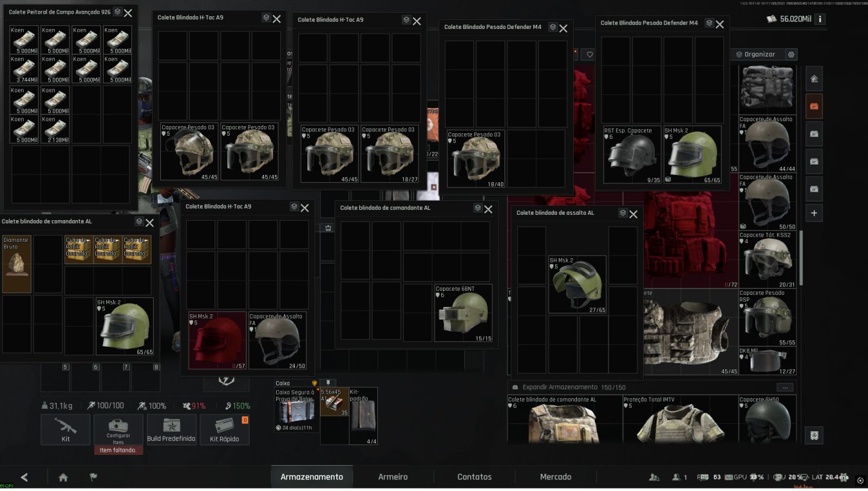Select the Koen stack of 2.138Mil
Viewport: 868px width, 491px height.
coord(55,130)
